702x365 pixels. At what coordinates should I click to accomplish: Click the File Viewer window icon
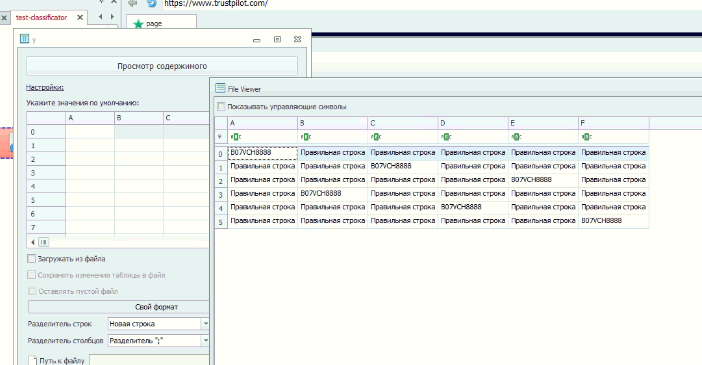tap(220, 88)
